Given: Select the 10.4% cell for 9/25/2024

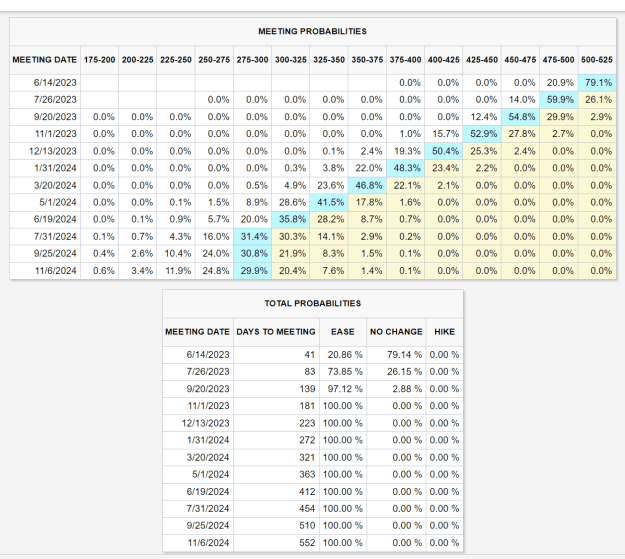Looking at the screenshot, I should (x=178, y=254).
